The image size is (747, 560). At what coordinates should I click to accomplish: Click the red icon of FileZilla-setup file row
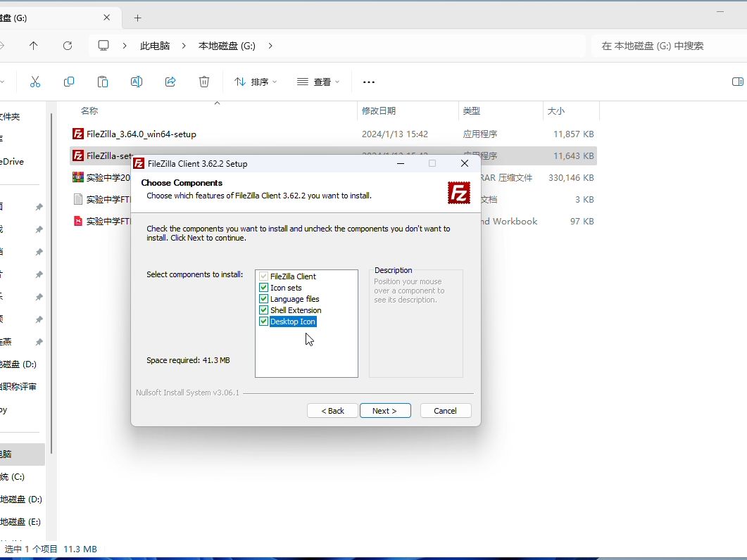pyautogui.click(x=78, y=155)
